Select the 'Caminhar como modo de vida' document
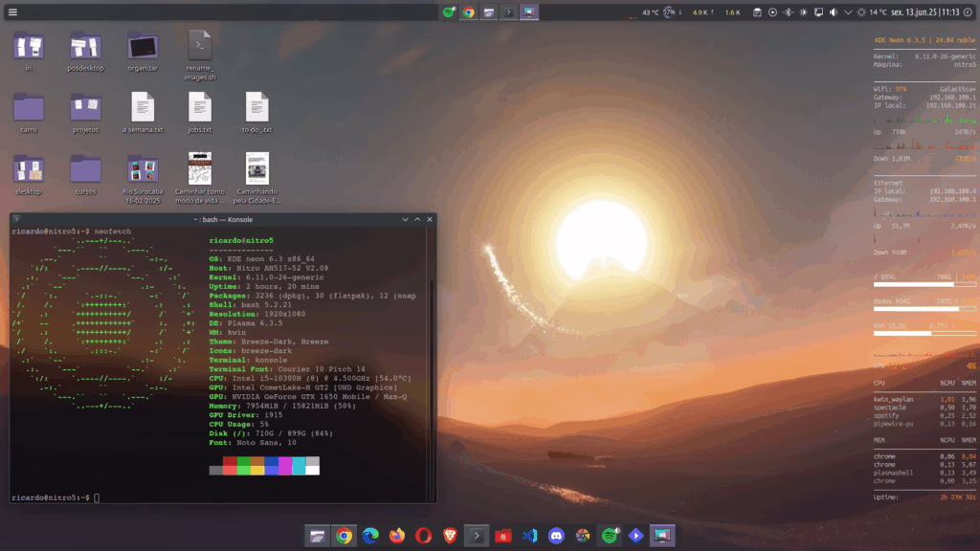 pyautogui.click(x=200, y=179)
